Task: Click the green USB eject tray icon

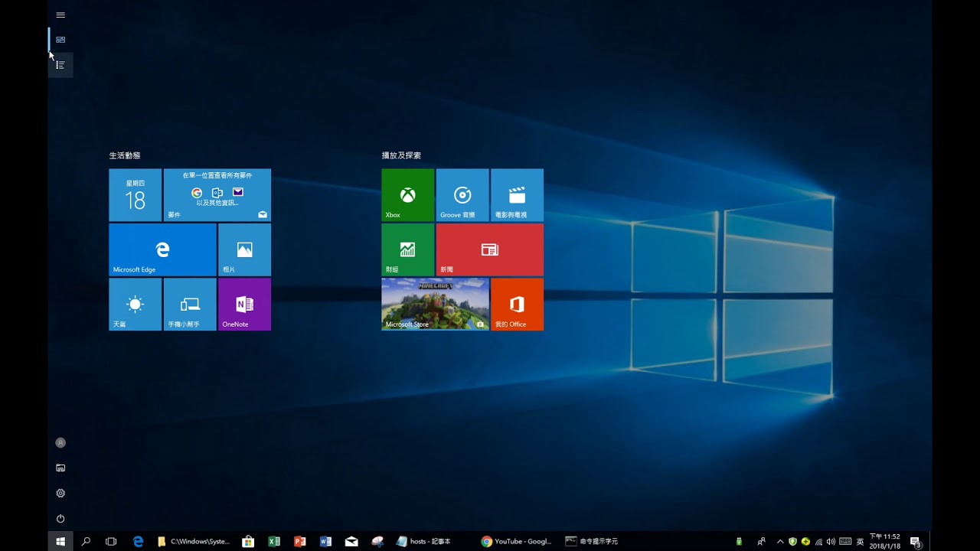Action: [739, 542]
